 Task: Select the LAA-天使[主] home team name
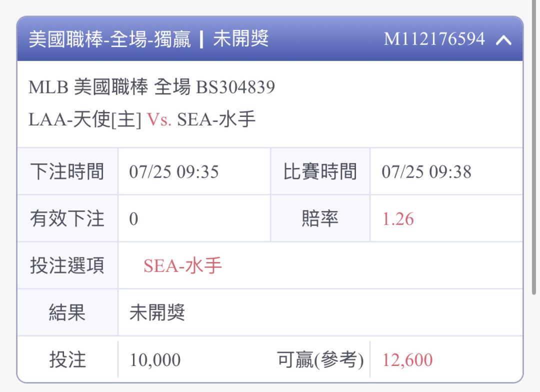click(x=84, y=119)
